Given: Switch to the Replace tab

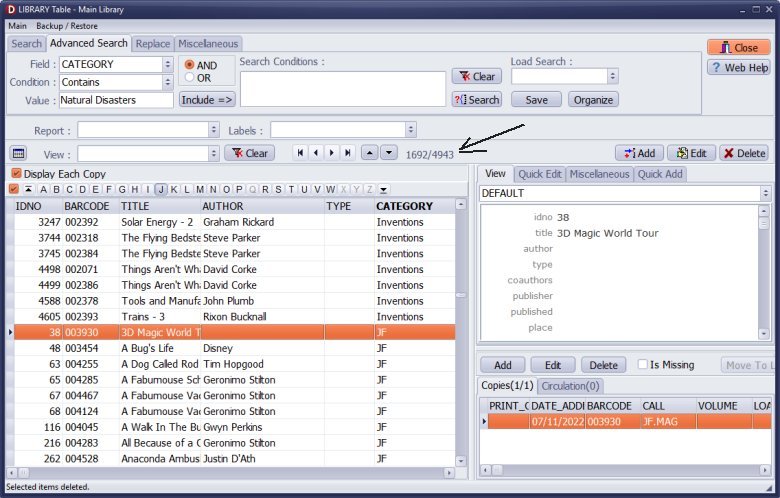Looking at the screenshot, I should point(153,44).
